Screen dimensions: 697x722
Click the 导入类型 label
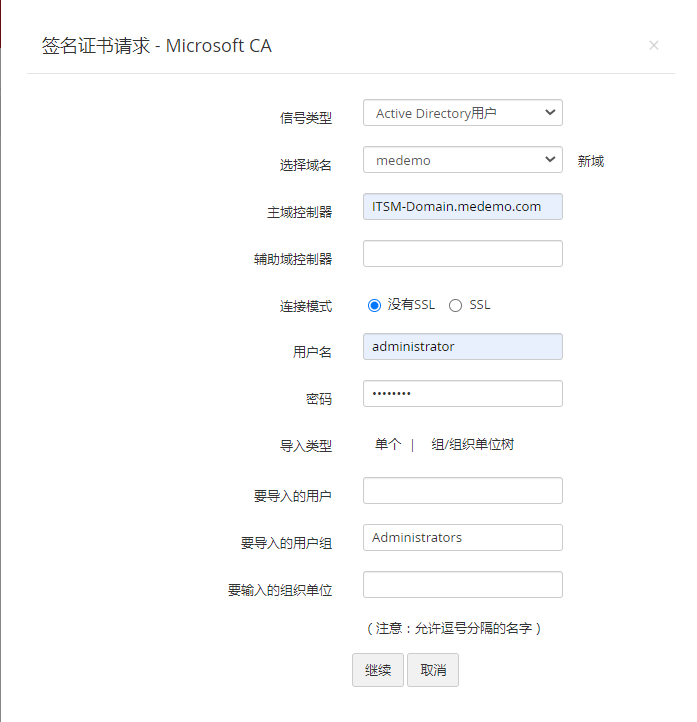click(306, 446)
